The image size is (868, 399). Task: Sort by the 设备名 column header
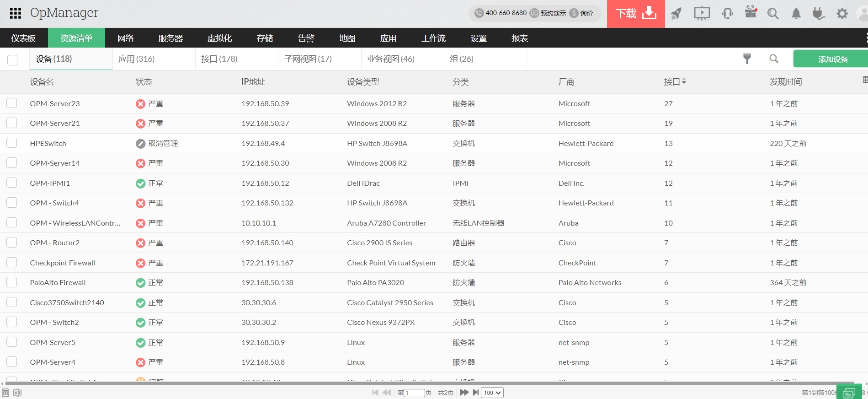[x=42, y=81]
